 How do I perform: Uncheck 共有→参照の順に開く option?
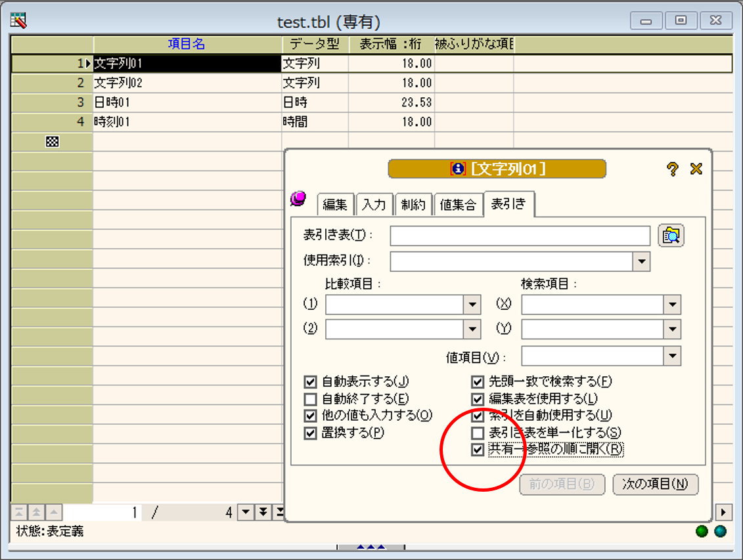coord(478,450)
